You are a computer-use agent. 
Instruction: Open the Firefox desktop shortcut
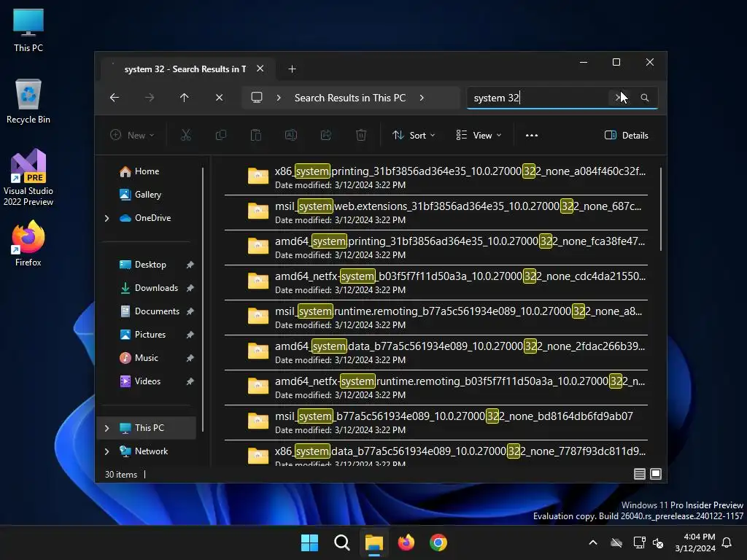click(28, 244)
